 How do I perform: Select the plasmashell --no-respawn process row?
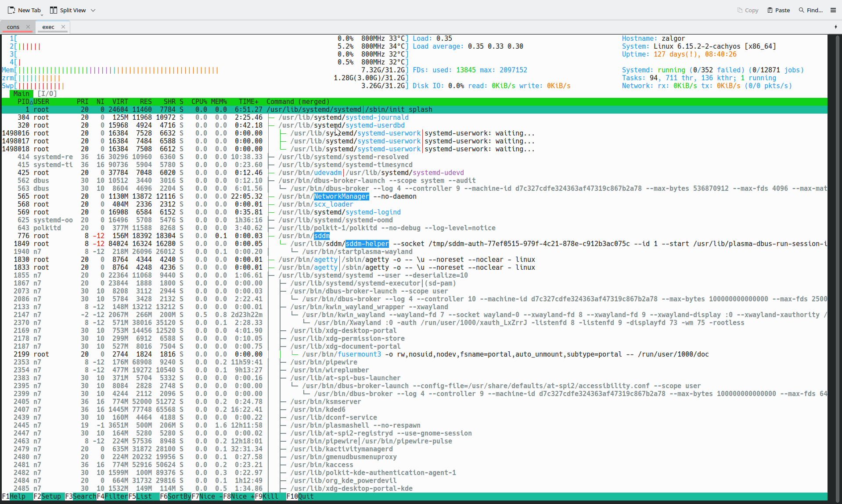pyautogui.click(x=414, y=425)
